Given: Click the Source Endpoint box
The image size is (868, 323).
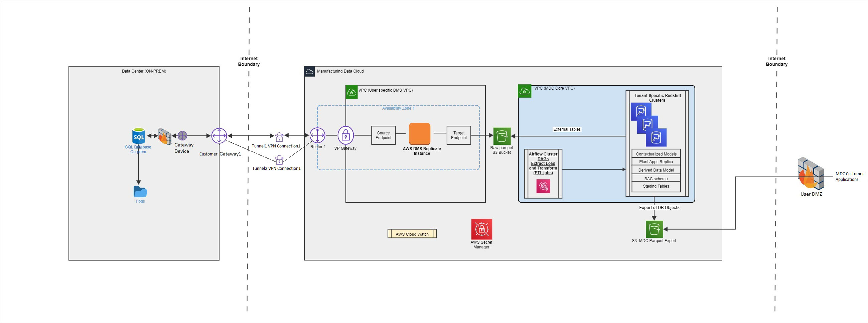Looking at the screenshot, I should click(x=384, y=135).
